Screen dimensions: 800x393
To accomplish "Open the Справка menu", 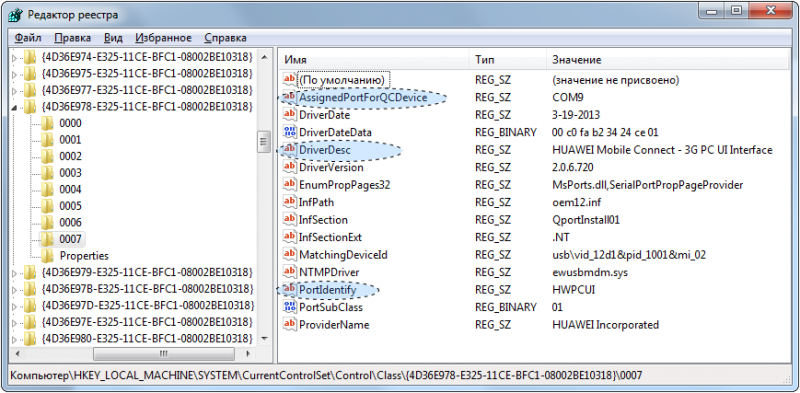I will [225, 38].
